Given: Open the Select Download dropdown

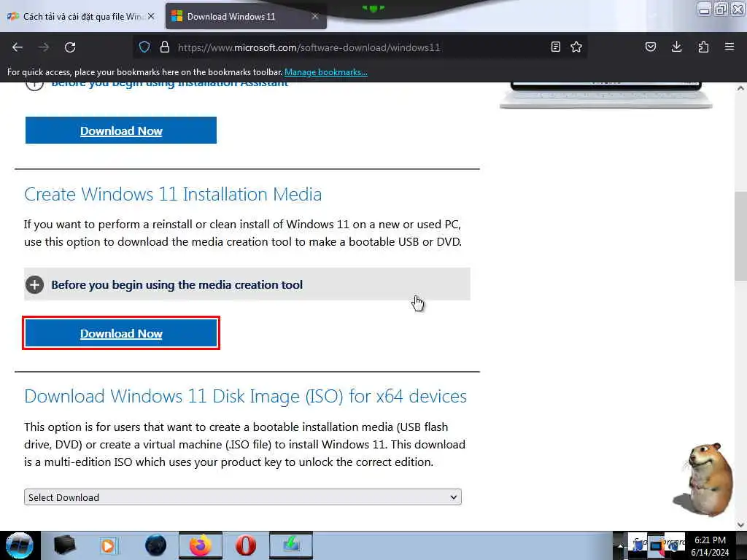Looking at the screenshot, I should tap(242, 497).
